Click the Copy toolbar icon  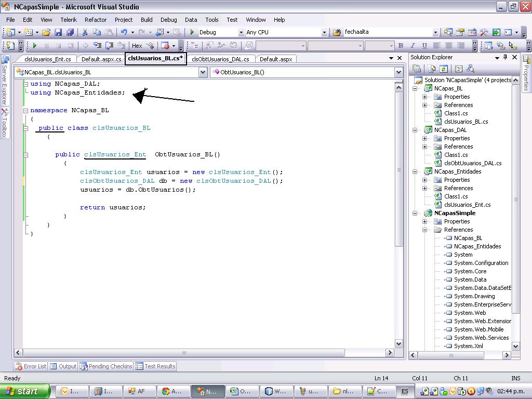tap(96, 32)
